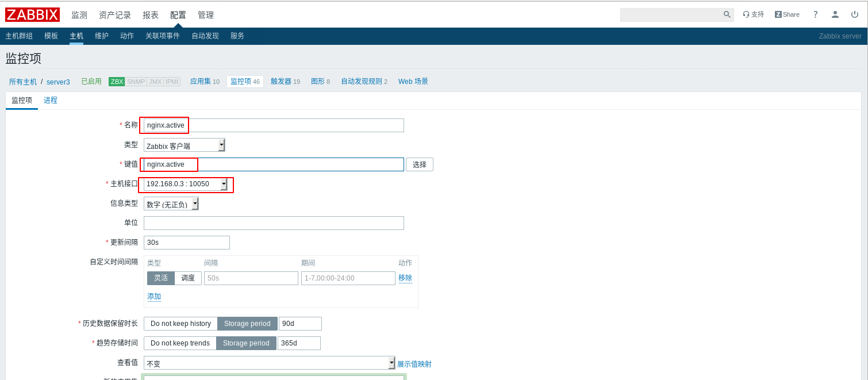Go to 服务 submenu
868x380 pixels.
click(237, 36)
